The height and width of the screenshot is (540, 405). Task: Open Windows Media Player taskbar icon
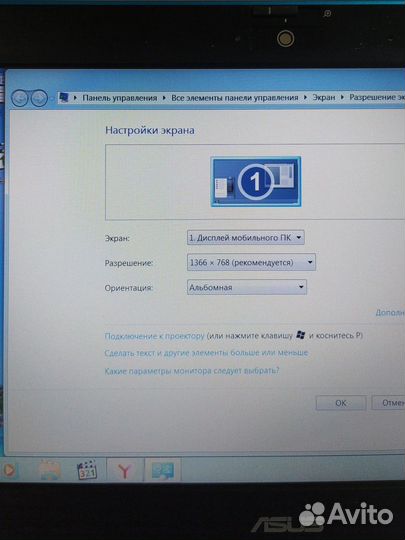point(8,470)
